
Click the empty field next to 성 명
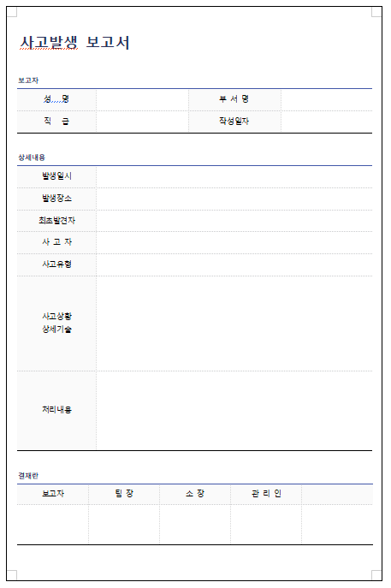[x=143, y=100]
